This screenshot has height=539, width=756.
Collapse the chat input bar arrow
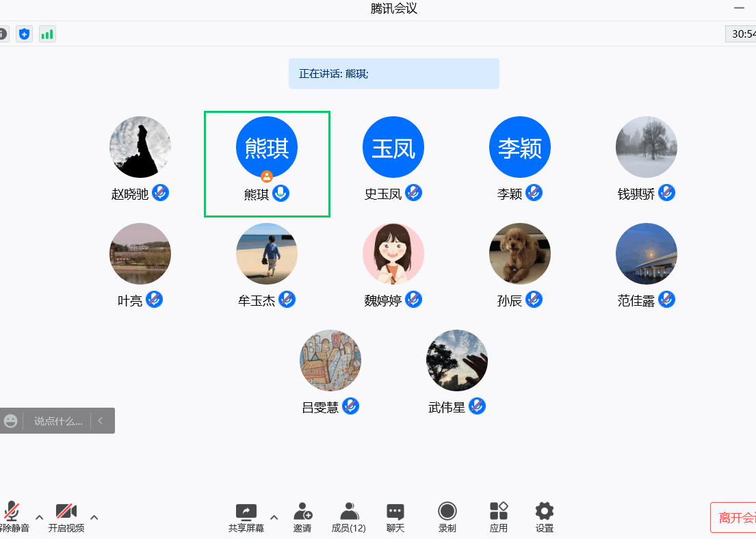pos(101,421)
